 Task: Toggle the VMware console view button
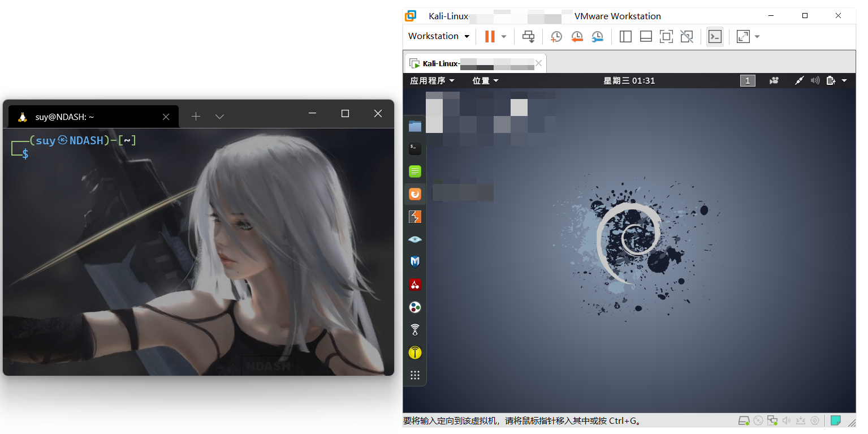click(715, 36)
